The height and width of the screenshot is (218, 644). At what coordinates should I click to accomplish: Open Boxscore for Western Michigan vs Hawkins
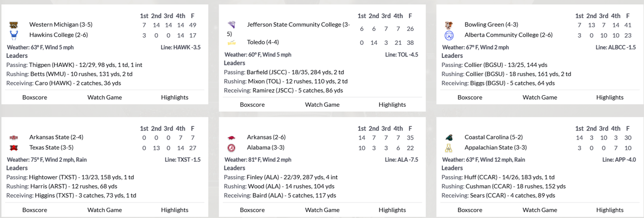[x=35, y=97]
